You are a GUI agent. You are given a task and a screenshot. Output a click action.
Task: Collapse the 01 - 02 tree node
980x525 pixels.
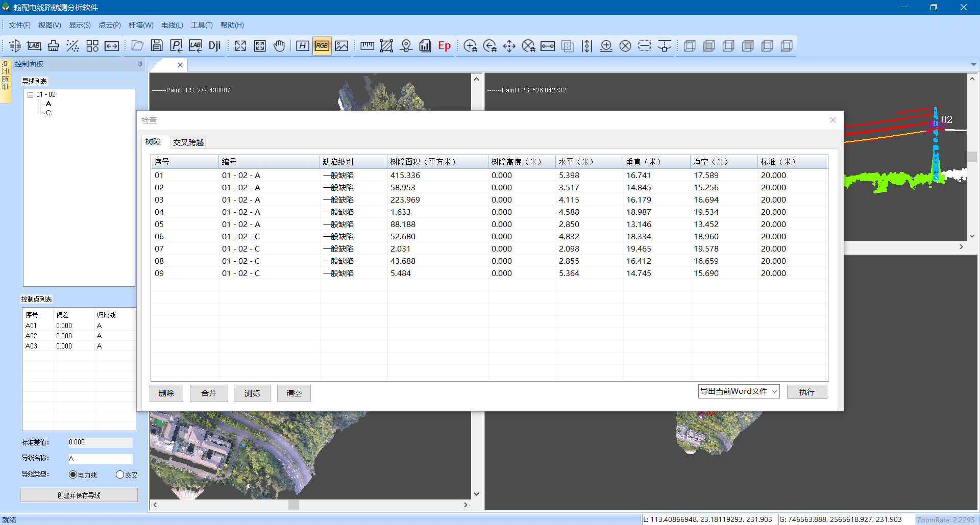coord(31,94)
